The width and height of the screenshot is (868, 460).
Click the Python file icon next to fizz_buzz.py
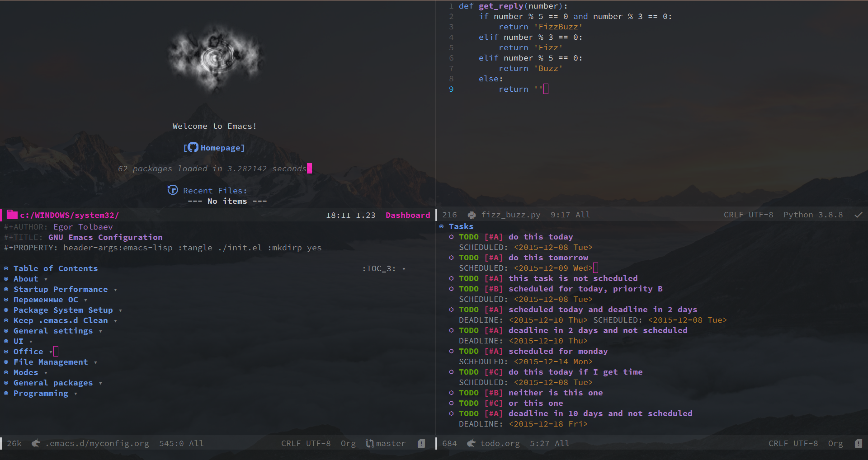click(x=472, y=215)
